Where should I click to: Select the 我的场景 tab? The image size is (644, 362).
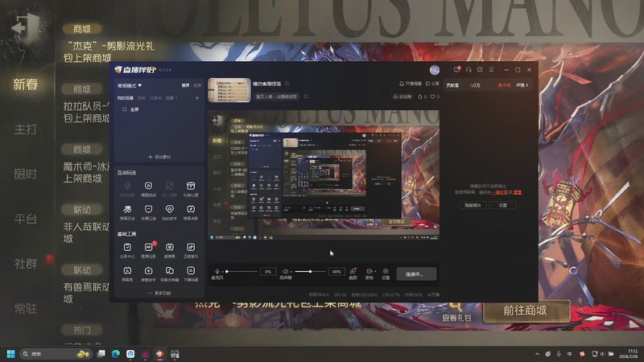pos(126,98)
